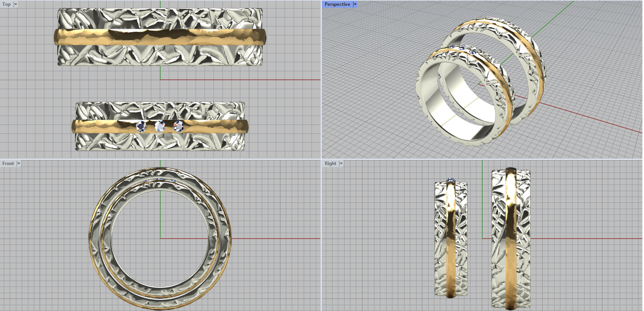Select the gem atop small ring in Right view
The height and width of the screenshot is (311, 644).
click(451, 180)
